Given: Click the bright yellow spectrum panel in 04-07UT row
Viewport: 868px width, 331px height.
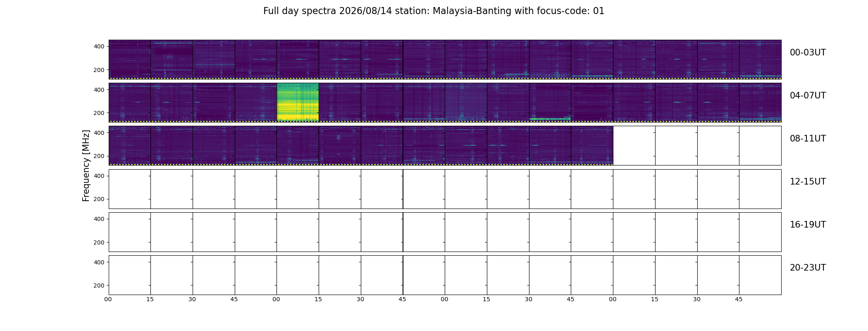Looking at the screenshot, I should coord(298,102).
